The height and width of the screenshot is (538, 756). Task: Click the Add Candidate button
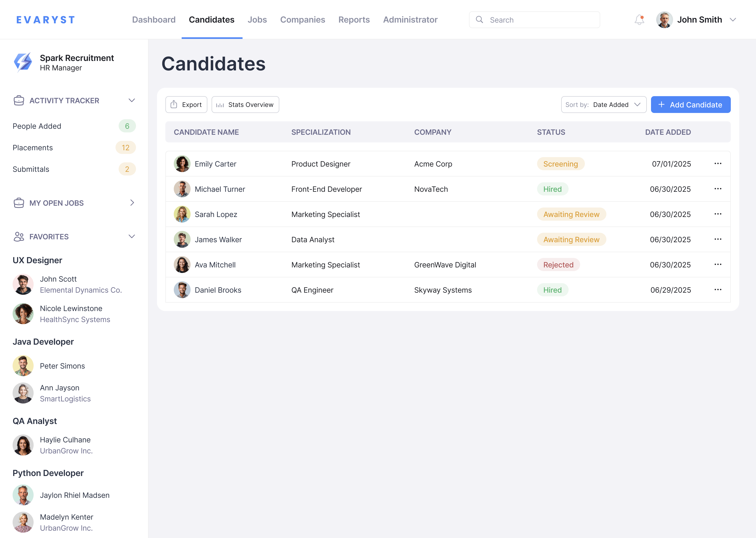coord(691,104)
